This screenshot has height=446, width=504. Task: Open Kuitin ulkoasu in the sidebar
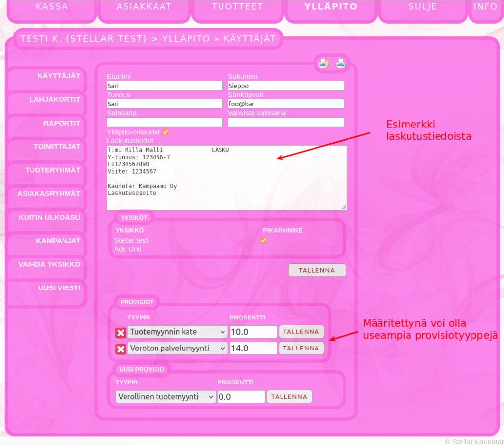[x=49, y=217]
